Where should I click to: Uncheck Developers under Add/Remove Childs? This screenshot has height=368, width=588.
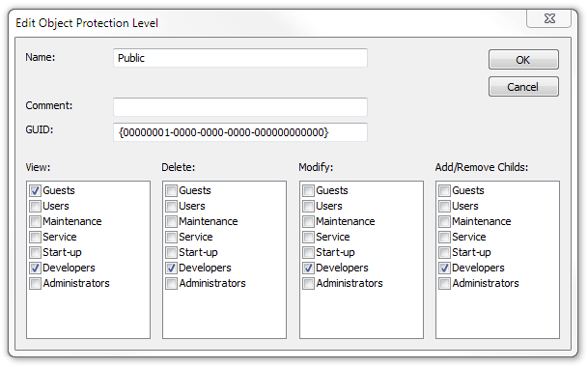445,268
